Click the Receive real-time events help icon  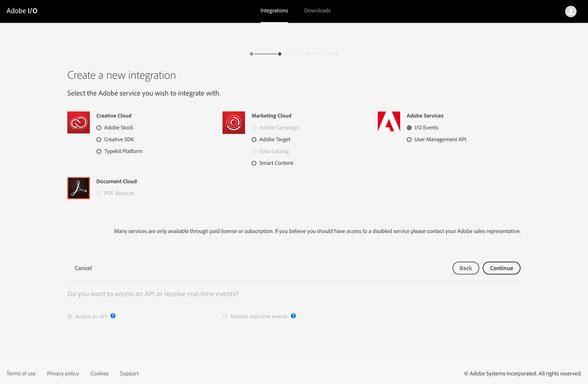pos(293,316)
